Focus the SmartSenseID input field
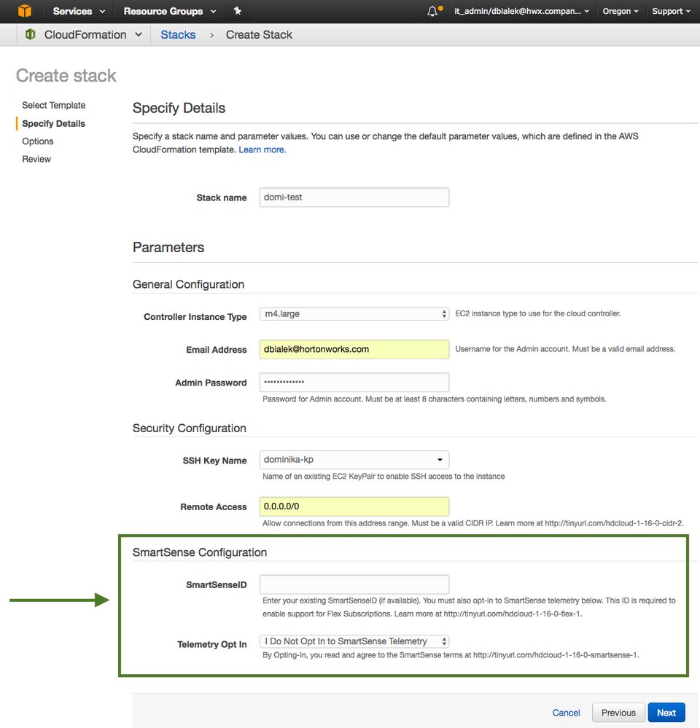Image resolution: width=700 pixels, height=728 pixels. [x=354, y=584]
